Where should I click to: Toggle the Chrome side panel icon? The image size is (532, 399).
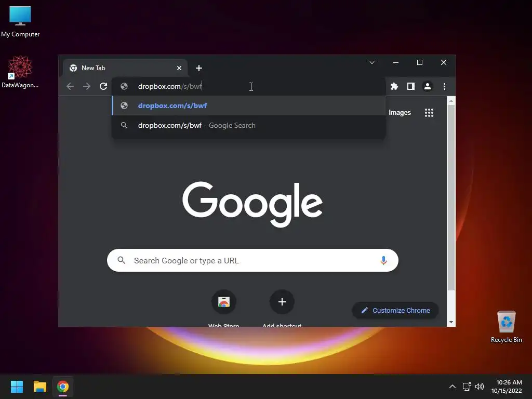[411, 87]
